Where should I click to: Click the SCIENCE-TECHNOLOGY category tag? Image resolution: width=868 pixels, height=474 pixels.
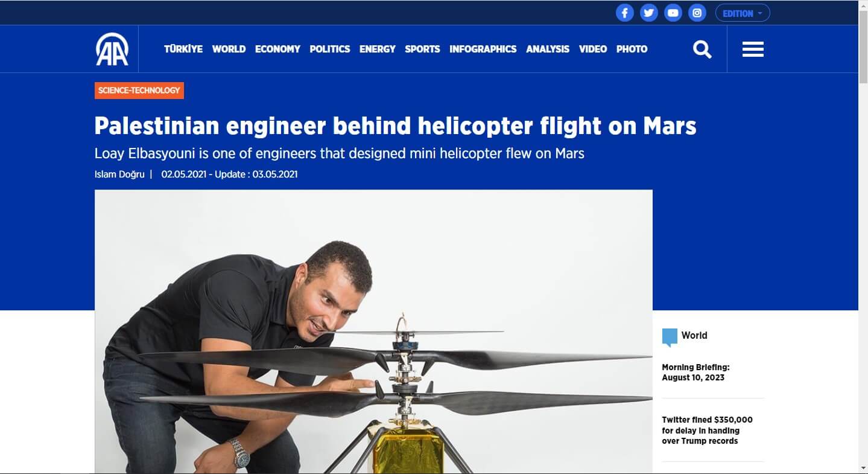coord(139,91)
